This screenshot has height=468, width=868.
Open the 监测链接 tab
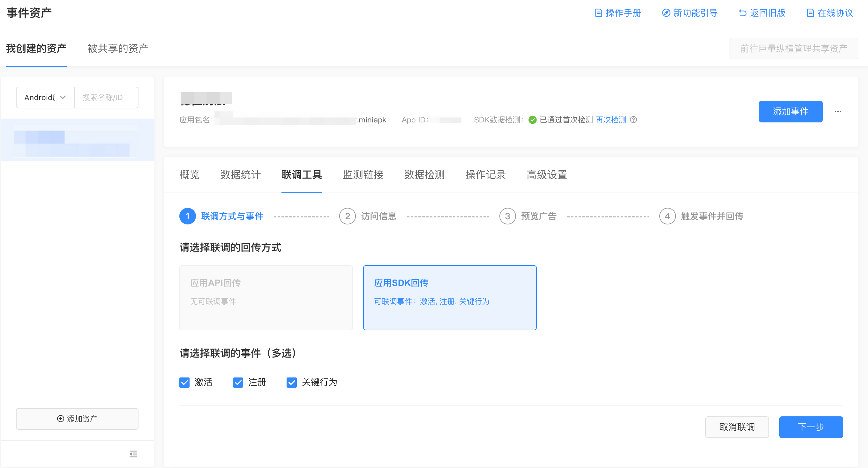pos(363,175)
